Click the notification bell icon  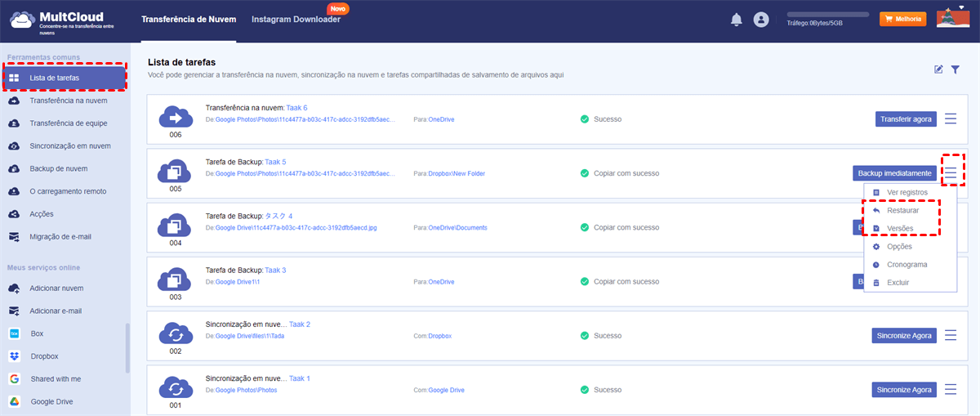tap(737, 20)
